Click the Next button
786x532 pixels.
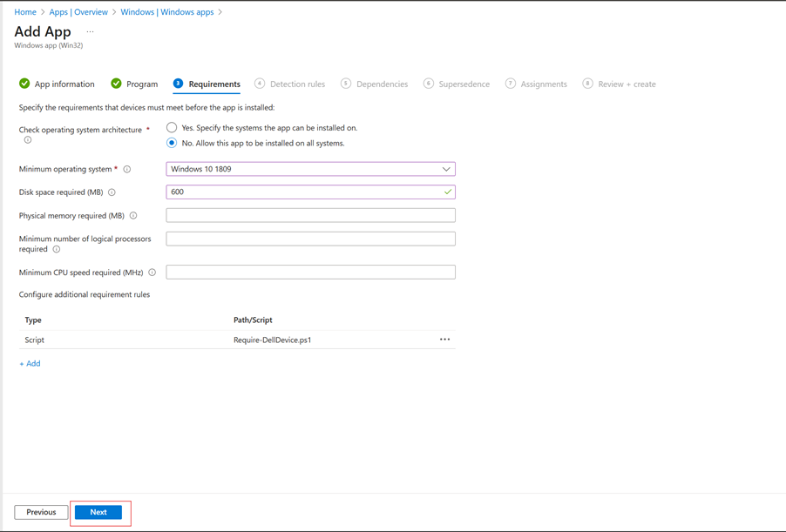coord(98,512)
